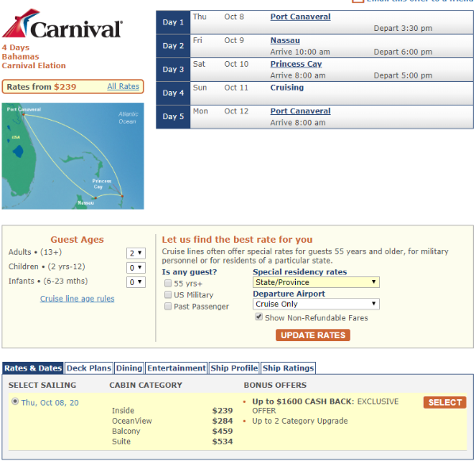The image size is (476, 461).
Task: Open Port Canaveral link on Day 1
Action: [x=300, y=17]
